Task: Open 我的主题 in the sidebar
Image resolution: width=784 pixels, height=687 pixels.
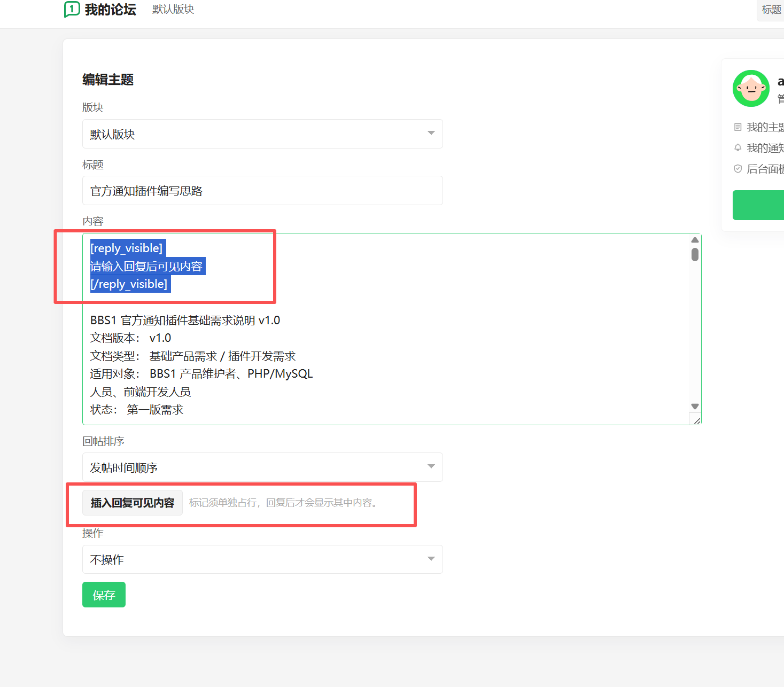Action: (x=765, y=127)
